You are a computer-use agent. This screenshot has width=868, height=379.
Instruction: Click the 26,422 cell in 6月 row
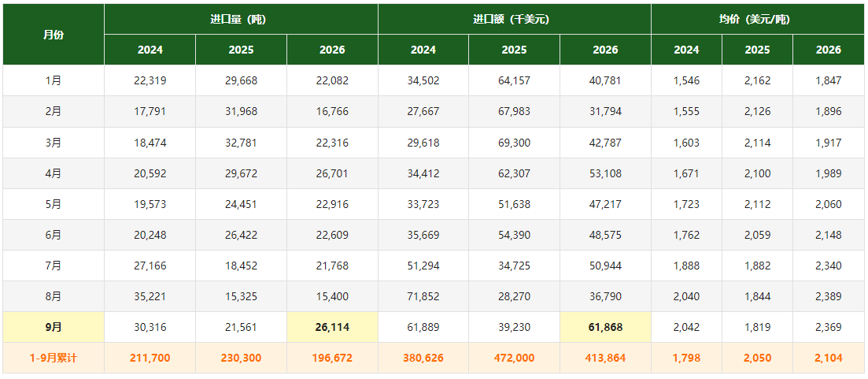click(x=241, y=235)
